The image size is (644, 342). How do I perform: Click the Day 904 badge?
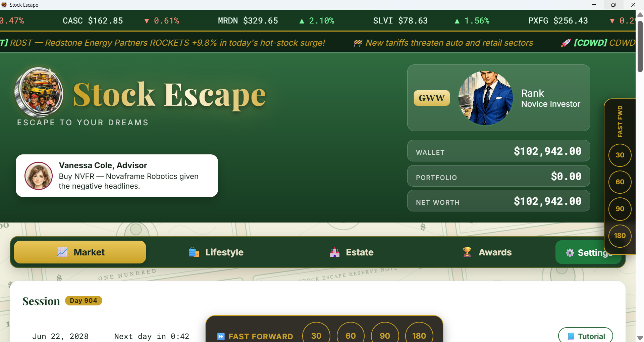point(84,300)
